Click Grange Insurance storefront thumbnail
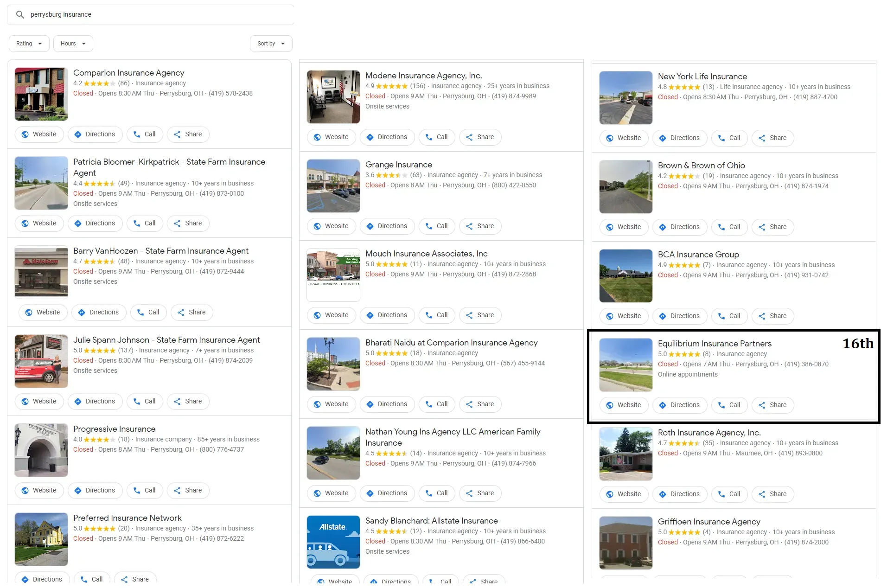 [333, 186]
